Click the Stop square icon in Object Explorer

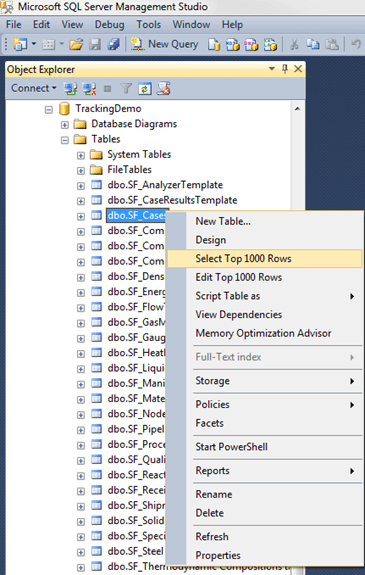107,88
